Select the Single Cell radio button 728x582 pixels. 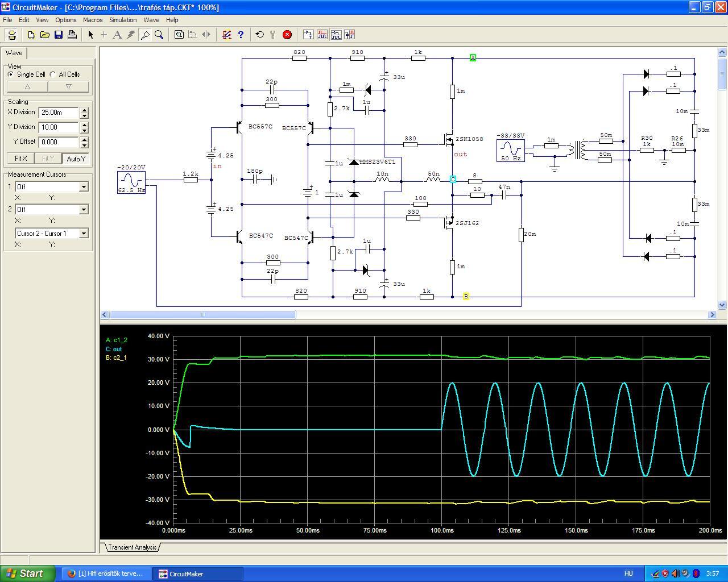11,74
